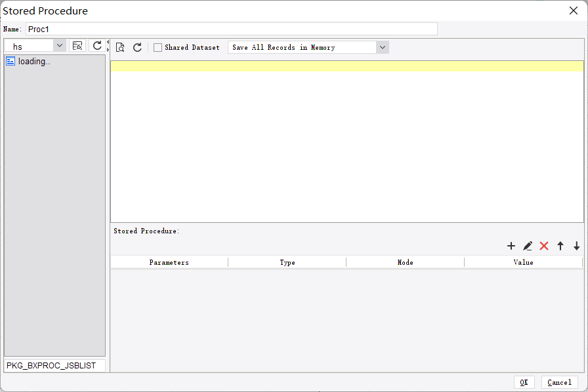Edit the Proc1 name field
588x392 pixels.
(230, 29)
